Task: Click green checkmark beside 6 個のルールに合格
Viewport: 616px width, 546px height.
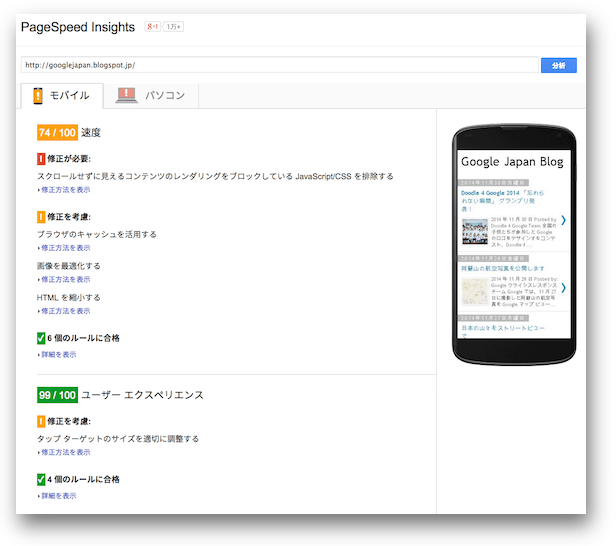Action: click(41, 338)
